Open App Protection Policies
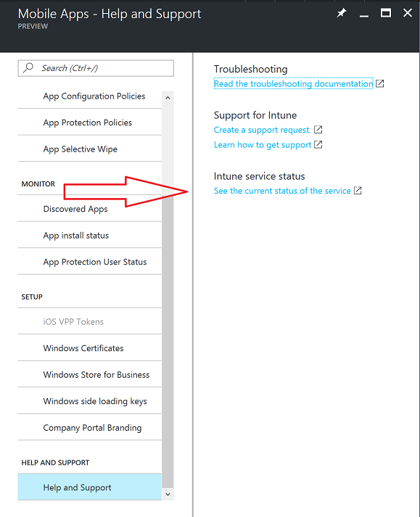 (89, 123)
